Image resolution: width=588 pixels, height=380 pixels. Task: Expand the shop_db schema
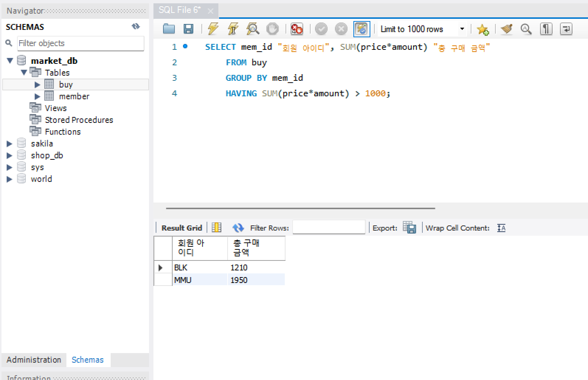tap(10, 155)
